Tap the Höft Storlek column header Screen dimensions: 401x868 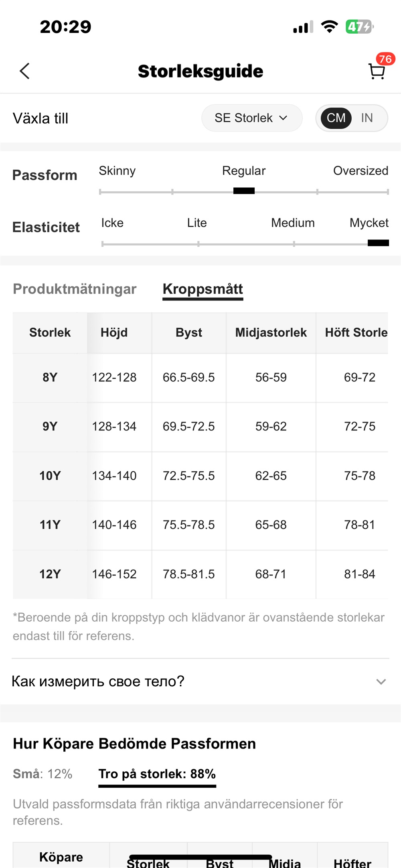click(x=356, y=333)
